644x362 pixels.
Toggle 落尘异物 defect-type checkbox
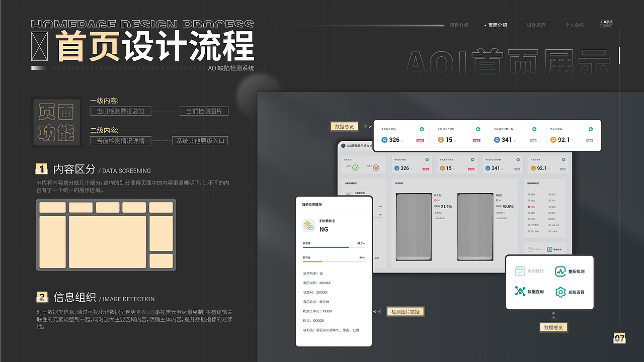point(529,231)
